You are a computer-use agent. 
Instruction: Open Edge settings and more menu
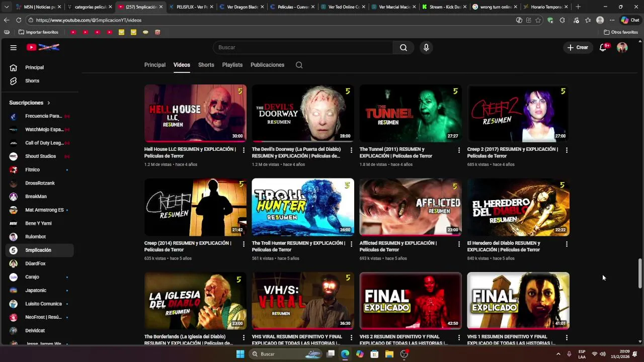(612, 20)
